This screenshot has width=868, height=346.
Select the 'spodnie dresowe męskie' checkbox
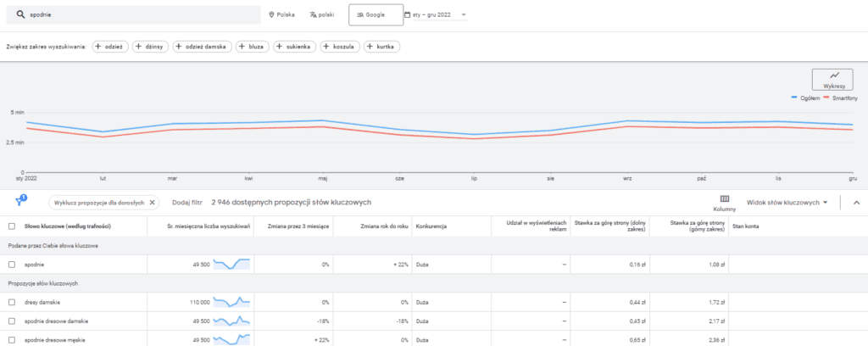[x=12, y=340]
